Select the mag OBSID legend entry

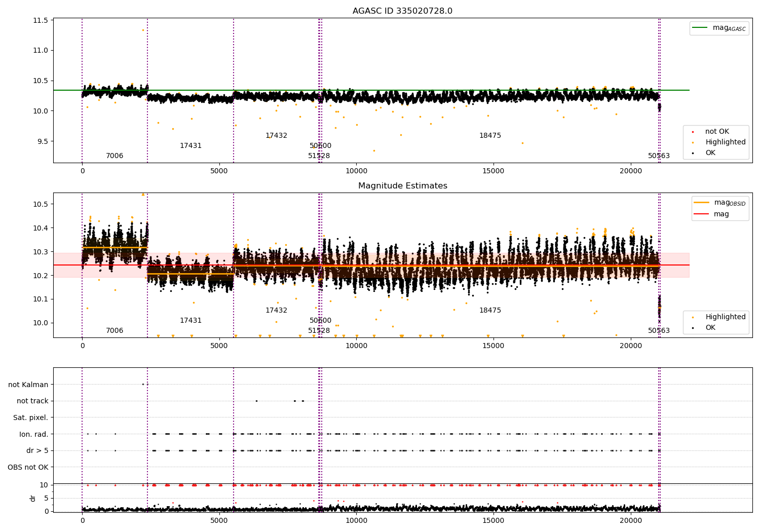pos(720,203)
